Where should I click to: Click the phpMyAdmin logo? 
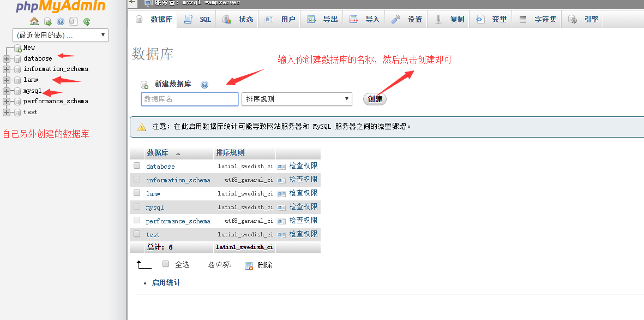point(61,6)
